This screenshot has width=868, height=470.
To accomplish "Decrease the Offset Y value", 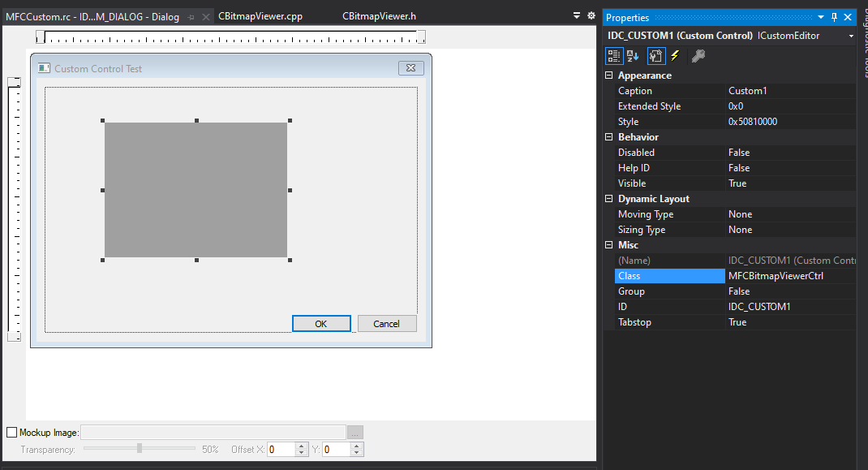I will click(x=356, y=453).
